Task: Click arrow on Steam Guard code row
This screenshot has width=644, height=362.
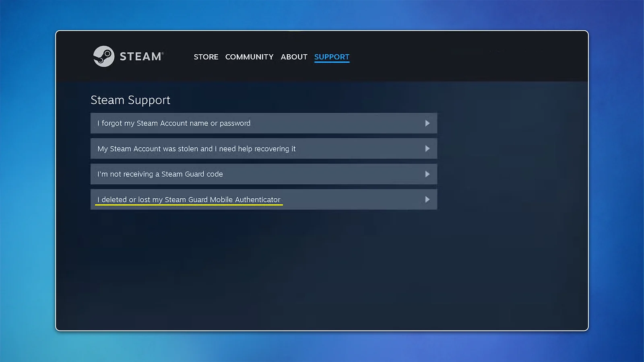Action: pyautogui.click(x=427, y=174)
